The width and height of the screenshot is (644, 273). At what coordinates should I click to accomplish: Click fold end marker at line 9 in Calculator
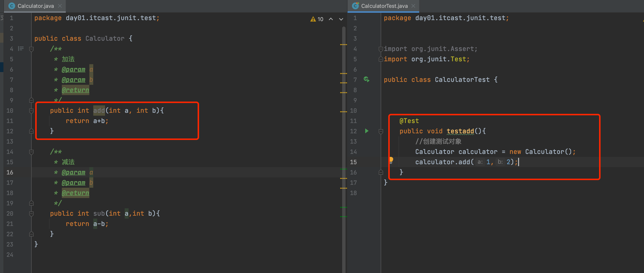[31, 100]
